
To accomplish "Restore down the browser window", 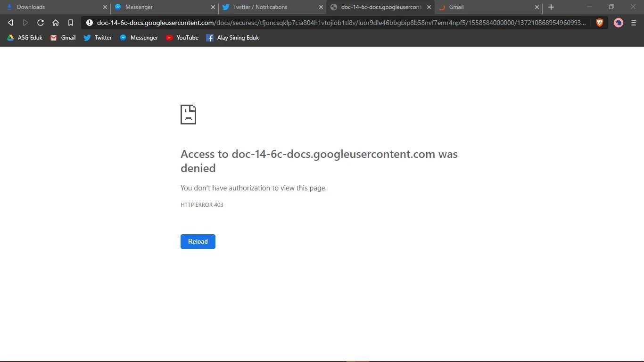I will (611, 7).
